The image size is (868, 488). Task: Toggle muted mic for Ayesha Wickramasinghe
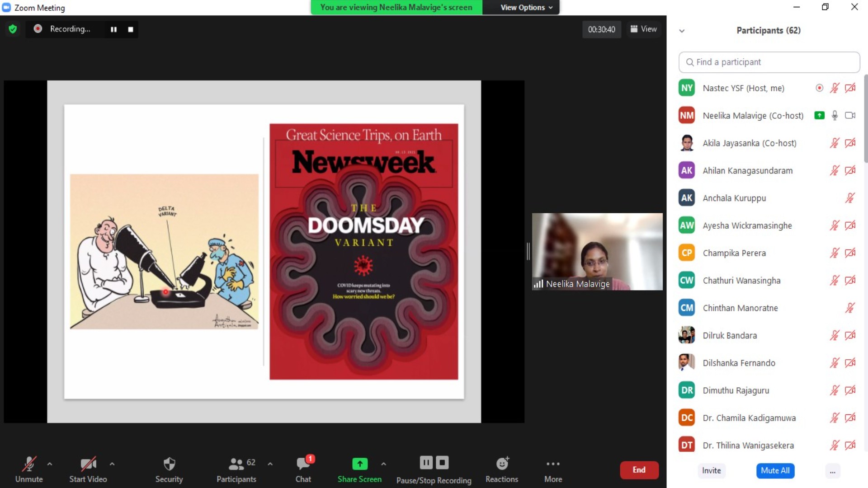coord(835,225)
